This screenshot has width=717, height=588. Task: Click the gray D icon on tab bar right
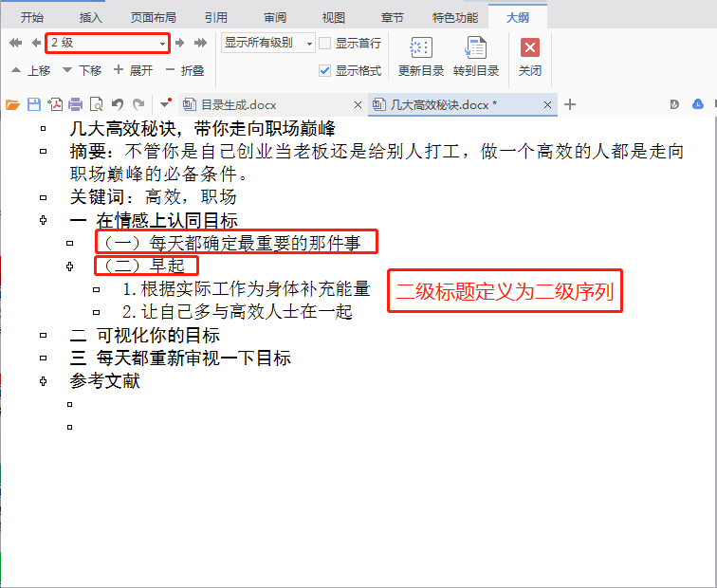pyautogui.click(x=674, y=104)
